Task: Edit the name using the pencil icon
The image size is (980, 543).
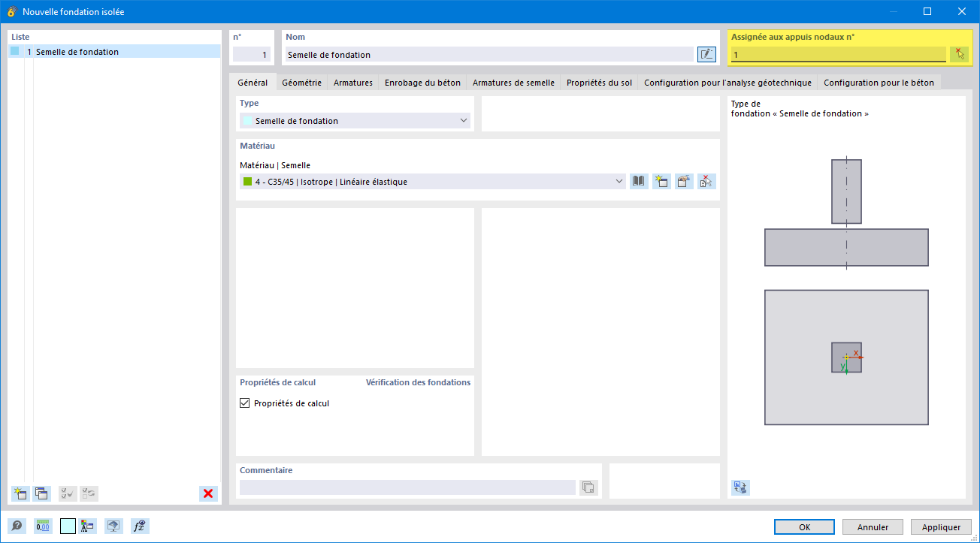Action: [706, 54]
